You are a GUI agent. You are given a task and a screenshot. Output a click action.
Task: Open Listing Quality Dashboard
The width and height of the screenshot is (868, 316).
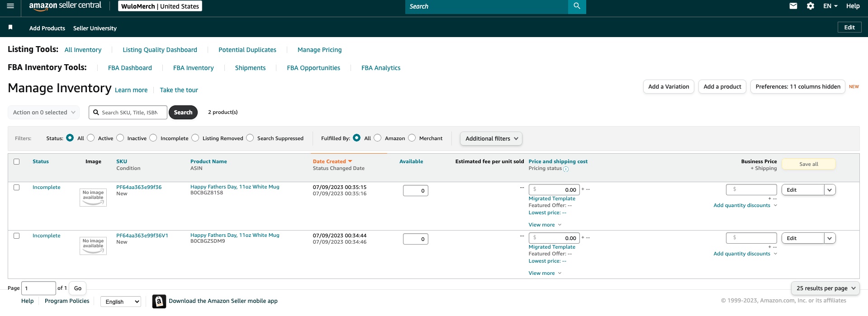(x=160, y=50)
